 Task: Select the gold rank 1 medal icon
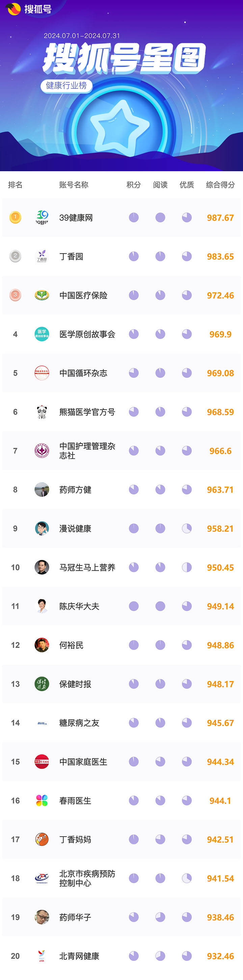click(15, 217)
